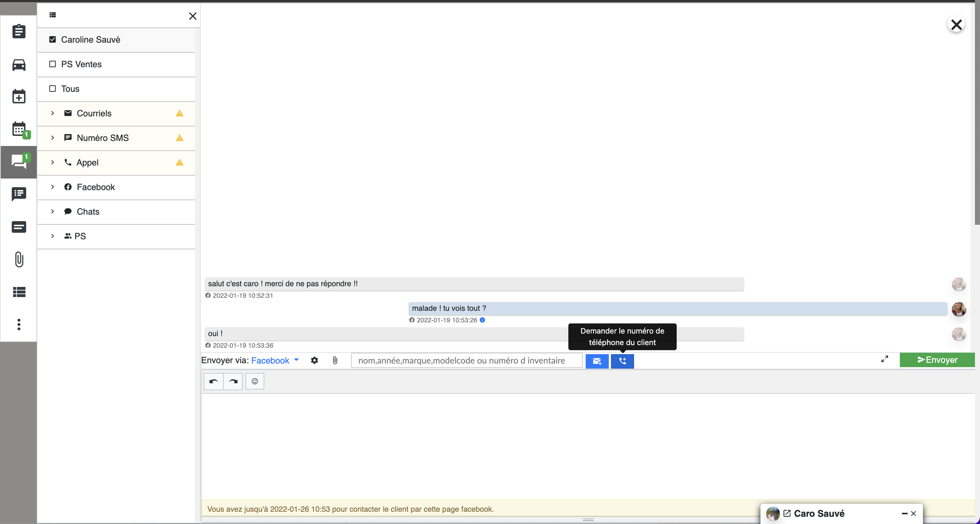Click the request client phone number button
The height and width of the screenshot is (524, 980).
[x=623, y=361]
